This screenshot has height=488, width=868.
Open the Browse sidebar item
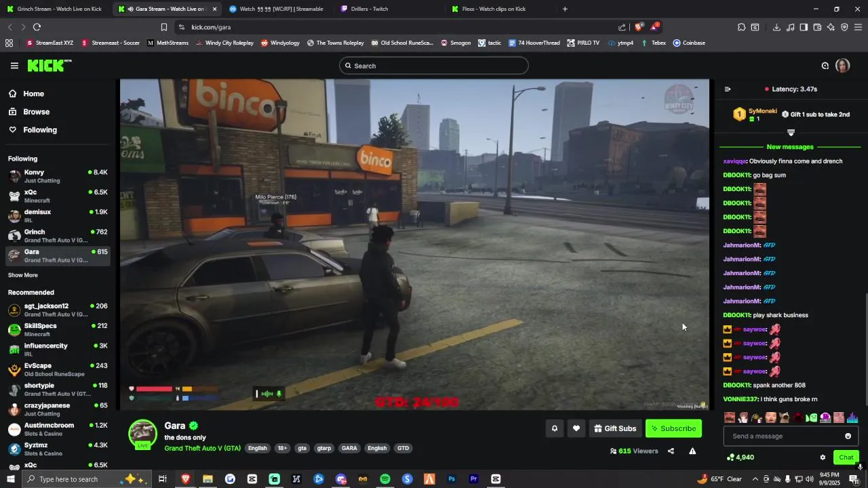point(58,112)
